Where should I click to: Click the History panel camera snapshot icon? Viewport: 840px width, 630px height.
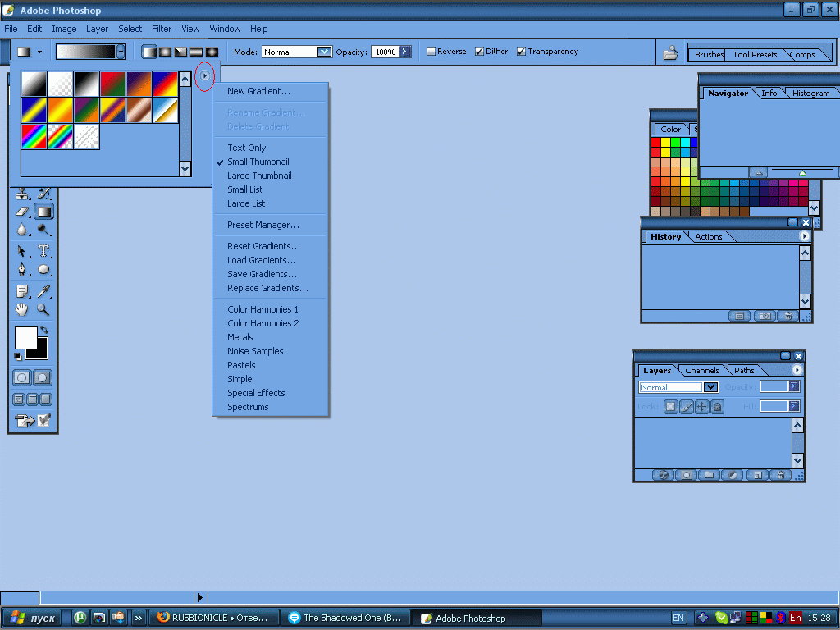pyautogui.click(x=765, y=316)
